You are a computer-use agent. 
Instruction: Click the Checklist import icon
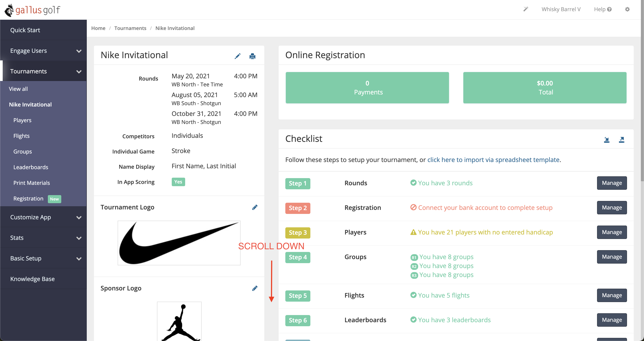[606, 140]
